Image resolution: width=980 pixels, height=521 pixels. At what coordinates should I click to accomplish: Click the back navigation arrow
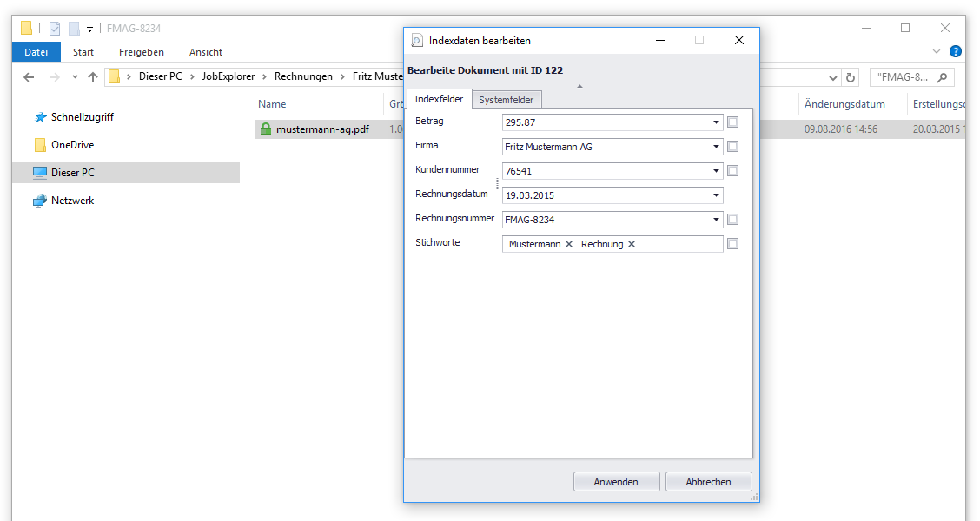coord(28,77)
